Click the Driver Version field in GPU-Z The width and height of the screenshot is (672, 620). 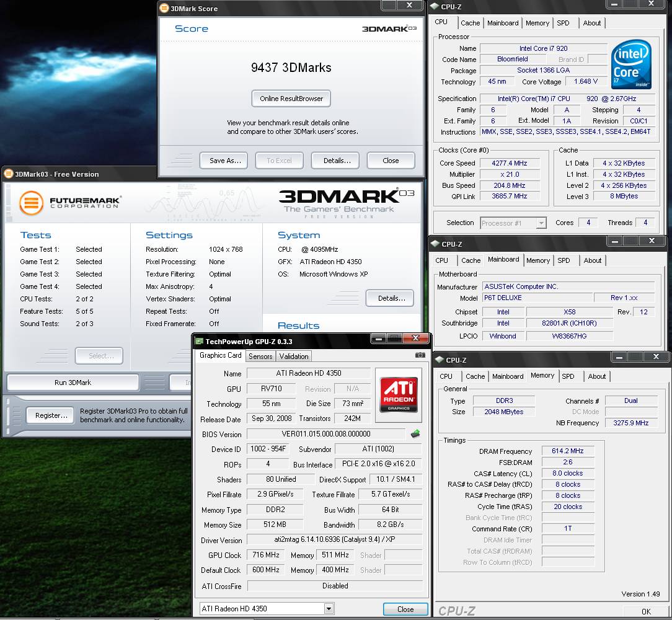click(335, 539)
